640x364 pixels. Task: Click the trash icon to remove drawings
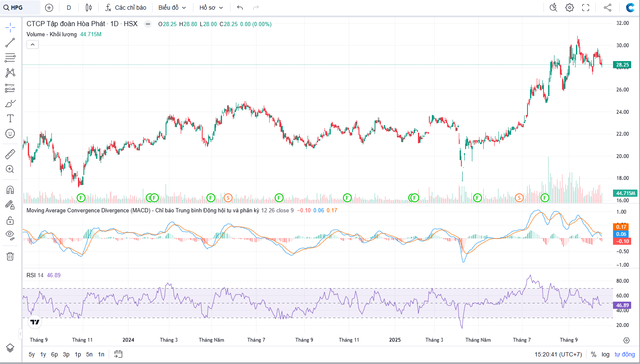(10, 256)
